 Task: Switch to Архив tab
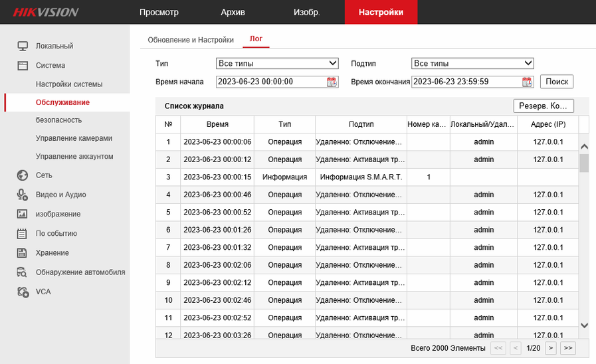pyautogui.click(x=233, y=12)
